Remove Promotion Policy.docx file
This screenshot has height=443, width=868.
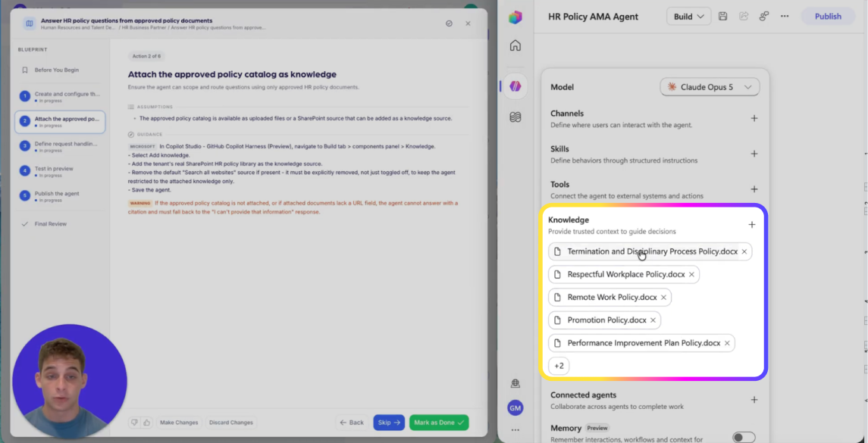click(x=653, y=320)
